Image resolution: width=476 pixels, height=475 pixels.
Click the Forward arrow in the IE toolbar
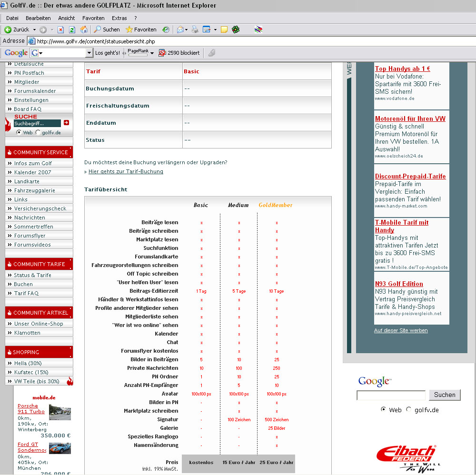pyautogui.click(x=43, y=30)
